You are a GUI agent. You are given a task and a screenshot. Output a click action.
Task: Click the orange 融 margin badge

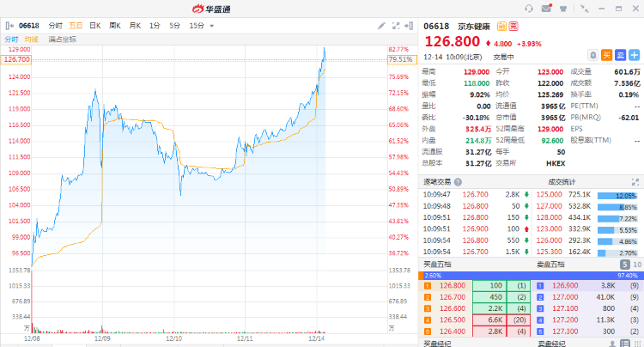pyautogui.click(x=501, y=27)
